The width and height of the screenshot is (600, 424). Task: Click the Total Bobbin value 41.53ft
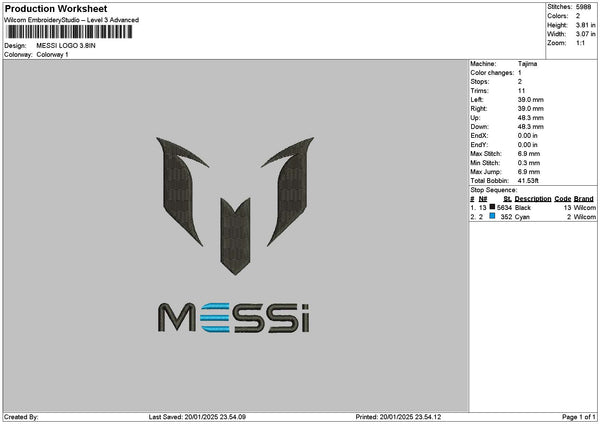(x=528, y=181)
